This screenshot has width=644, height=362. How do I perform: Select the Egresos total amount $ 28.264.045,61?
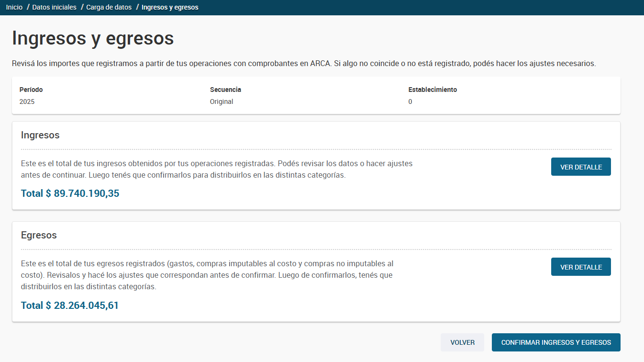[70, 305]
